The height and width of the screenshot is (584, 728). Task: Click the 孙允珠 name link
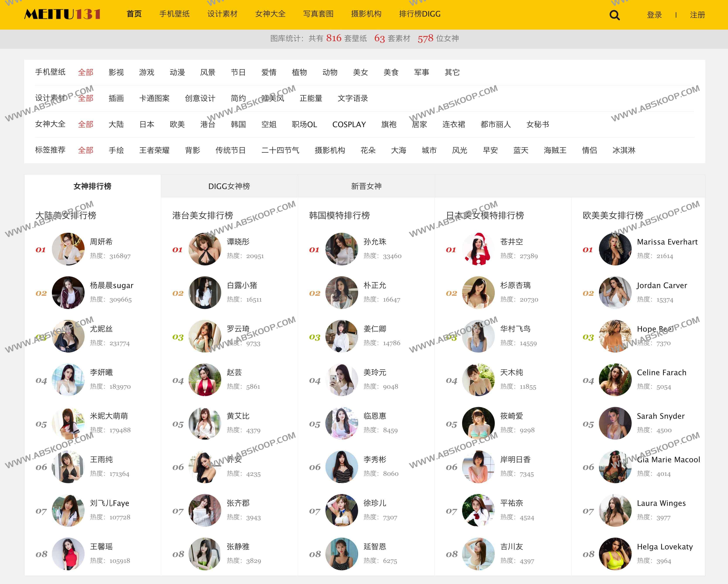click(375, 241)
